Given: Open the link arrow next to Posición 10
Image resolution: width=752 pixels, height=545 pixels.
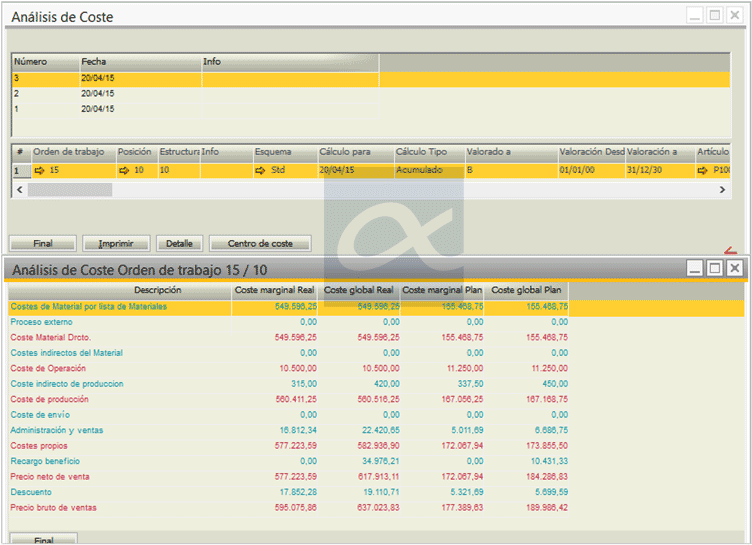Looking at the screenshot, I should (125, 171).
